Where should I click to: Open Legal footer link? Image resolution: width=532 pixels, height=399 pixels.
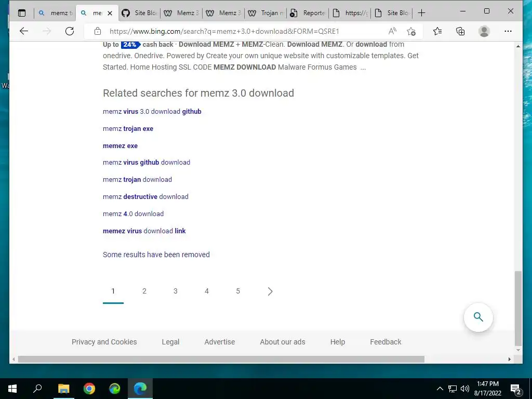point(170,342)
